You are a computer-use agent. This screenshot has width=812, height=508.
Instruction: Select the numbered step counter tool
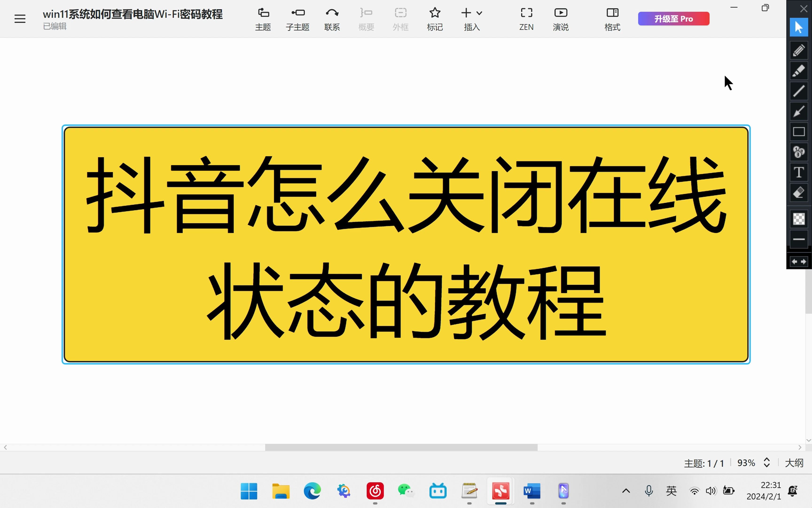click(x=799, y=152)
